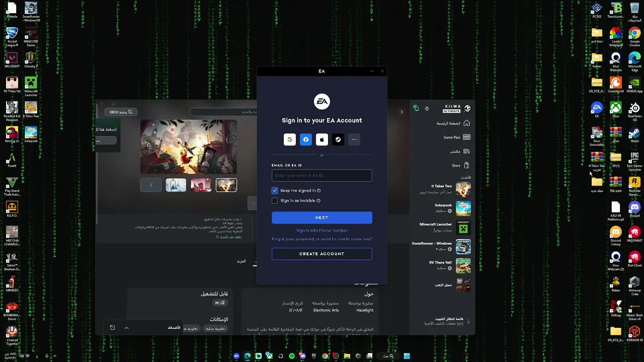
Task: Click the PC tag under playable section
Action: [220, 303]
